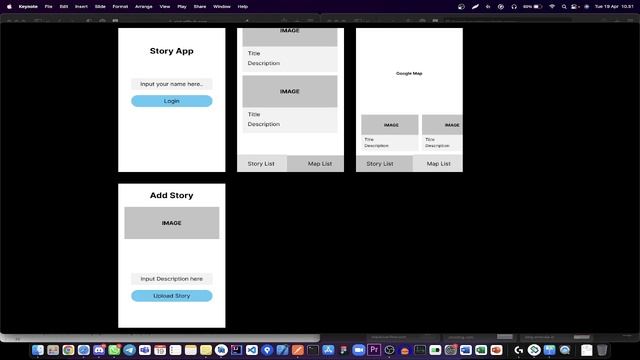Open the Slide menu

point(100,7)
